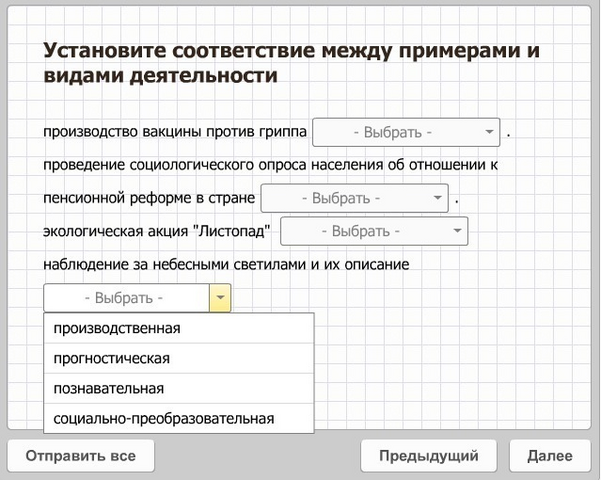
Task: Open dropdown for экологическая акция "Листопад"
Action: coord(374,231)
